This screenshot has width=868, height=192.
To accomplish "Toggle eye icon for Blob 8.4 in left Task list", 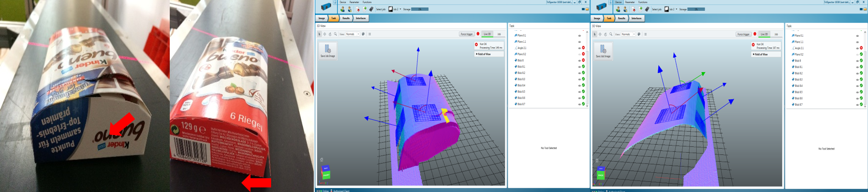I will (x=579, y=85).
